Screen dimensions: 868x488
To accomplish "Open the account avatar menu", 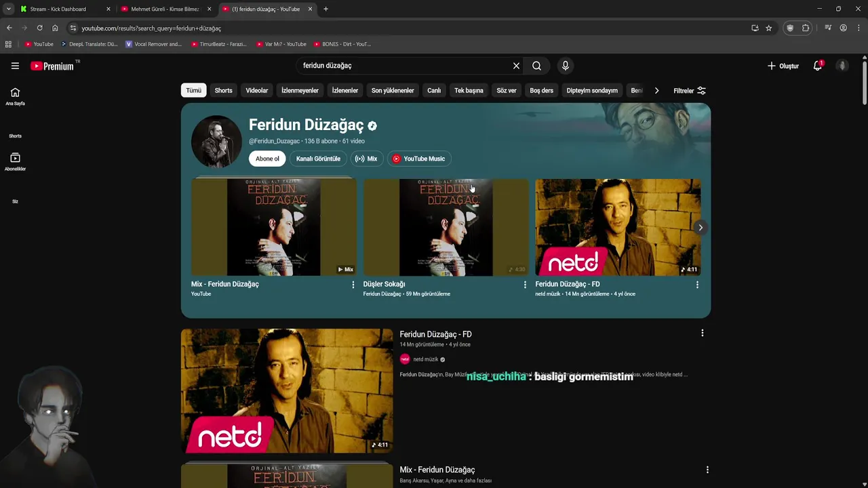I will (x=842, y=66).
